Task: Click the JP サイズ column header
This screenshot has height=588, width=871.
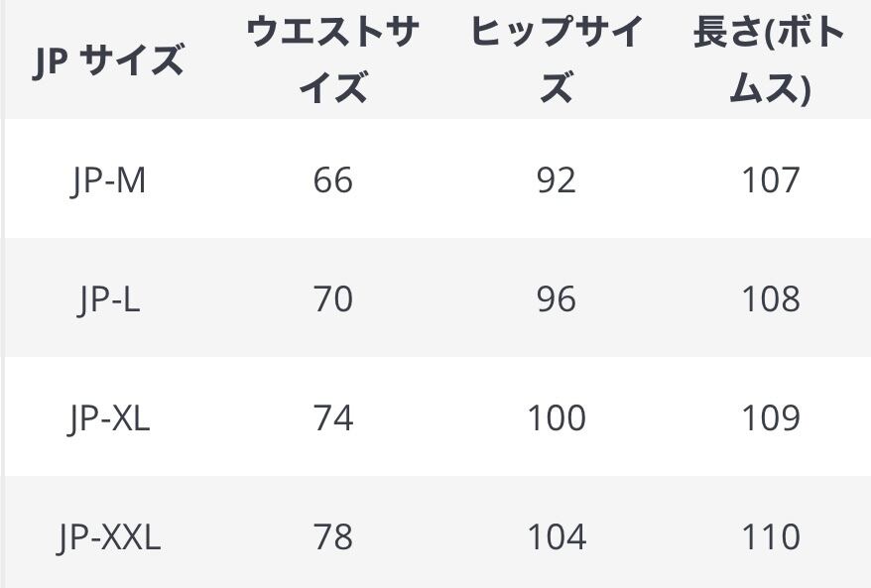Action: (108, 61)
